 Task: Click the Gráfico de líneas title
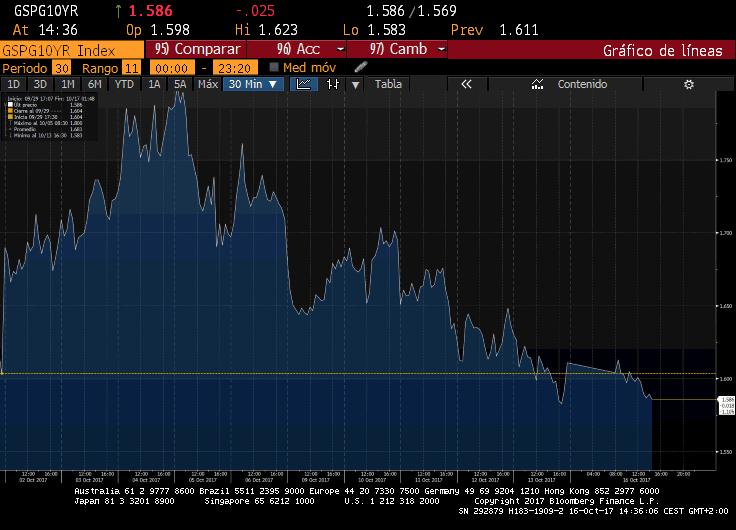click(x=662, y=50)
